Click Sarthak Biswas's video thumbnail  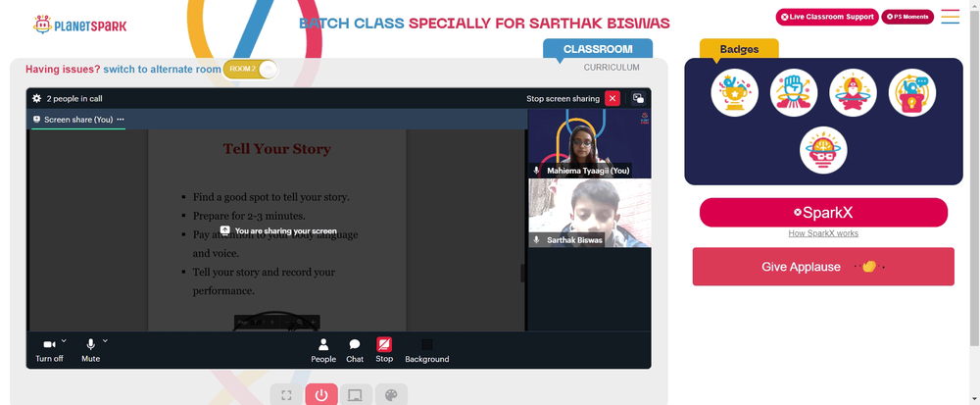590,213
